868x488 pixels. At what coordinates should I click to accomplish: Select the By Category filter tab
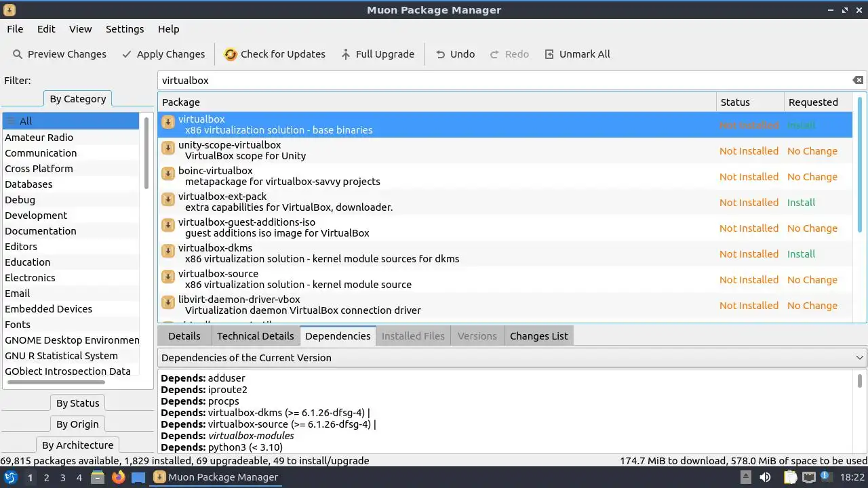pyautogui.click(x=78, y=99)
